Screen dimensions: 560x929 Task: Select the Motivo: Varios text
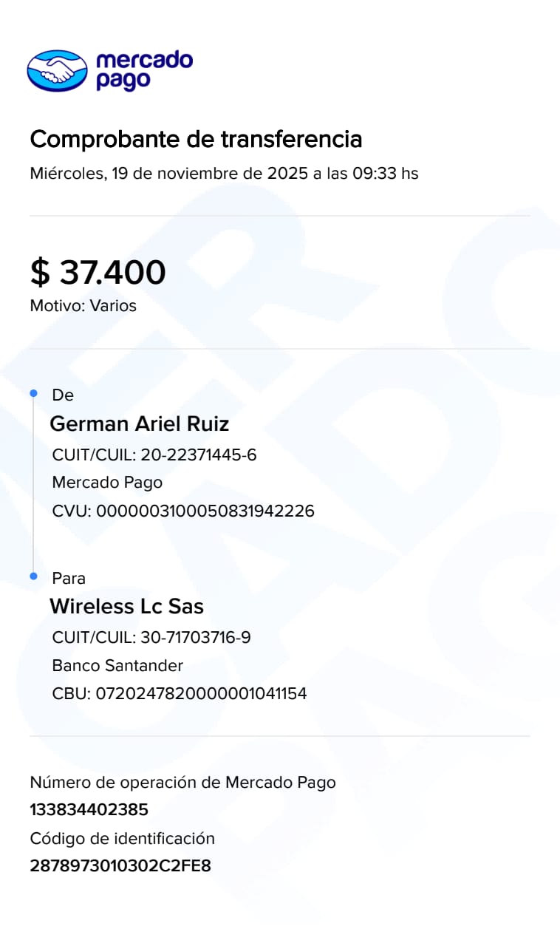[x=83, y=306]
